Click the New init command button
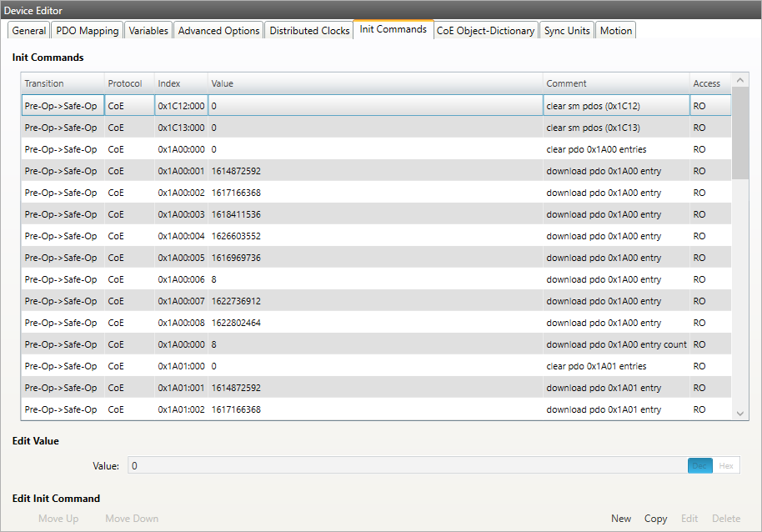The image size is (762, 532). pyautogui.click(x=621, y=519)
